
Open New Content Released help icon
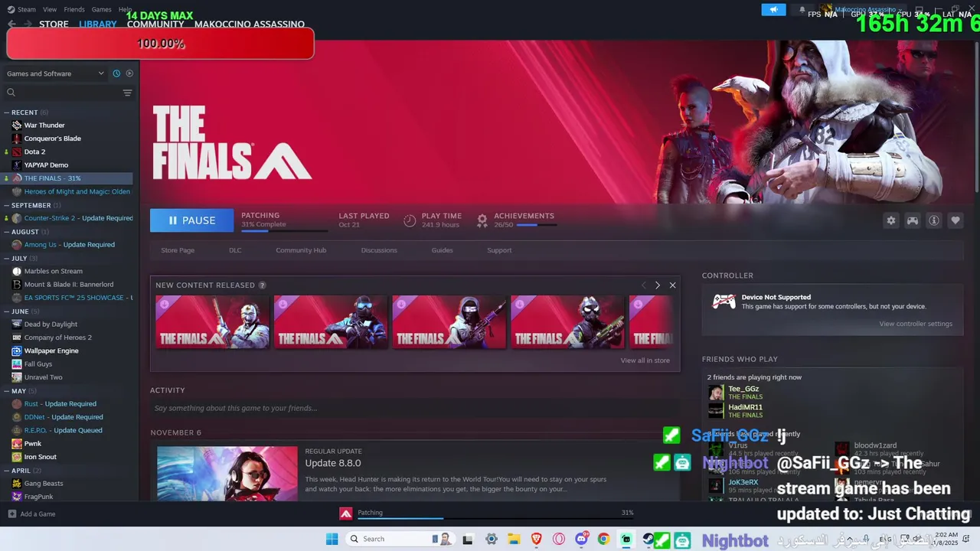pyautogui.click(x=262, y=285)
